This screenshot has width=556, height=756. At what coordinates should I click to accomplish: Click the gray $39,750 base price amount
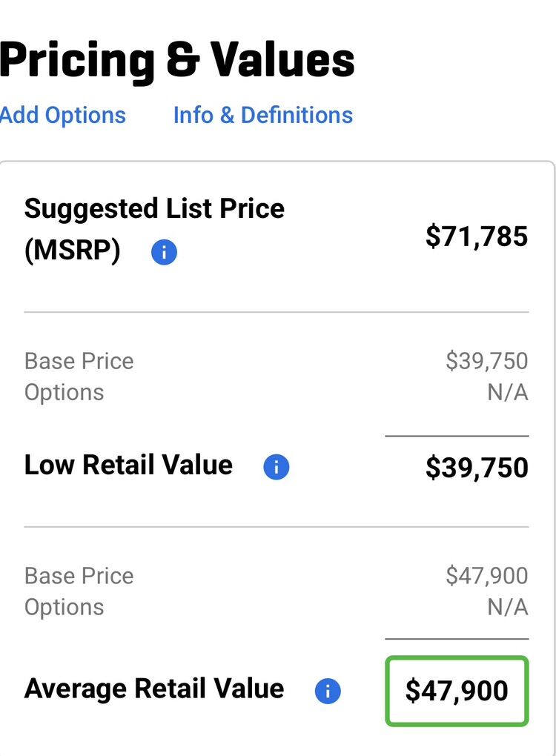486,362
